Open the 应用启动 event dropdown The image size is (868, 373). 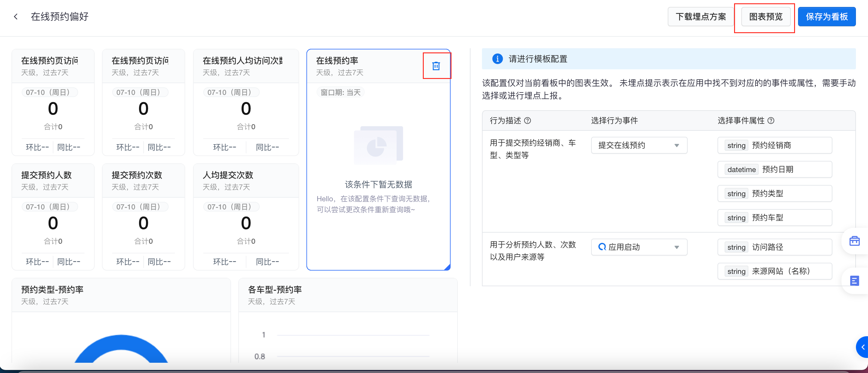pos(639,247)
